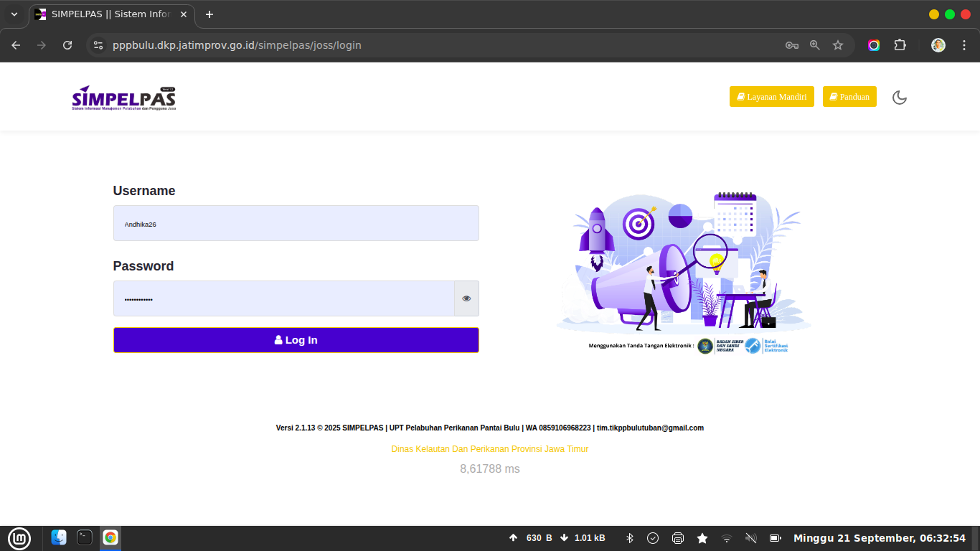
Task: Reload the page in Chrome
Action: (x=67, y=45)
